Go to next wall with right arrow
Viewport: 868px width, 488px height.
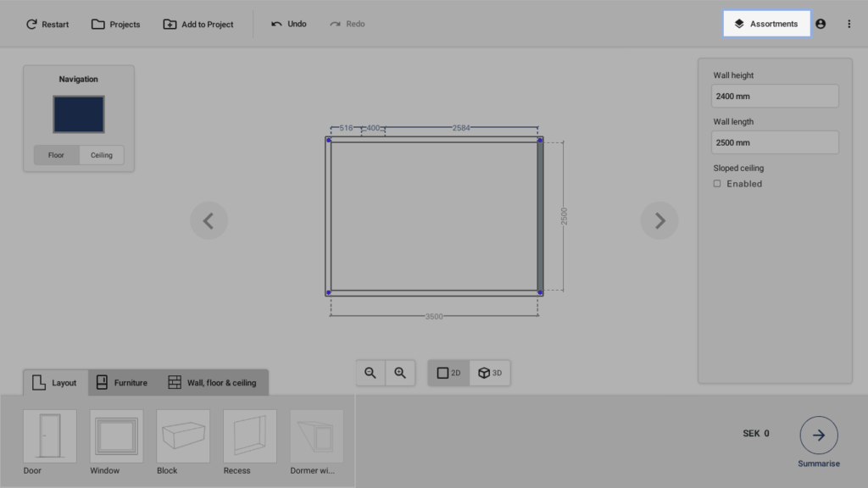pyautogui.click(x=659, y=221)
